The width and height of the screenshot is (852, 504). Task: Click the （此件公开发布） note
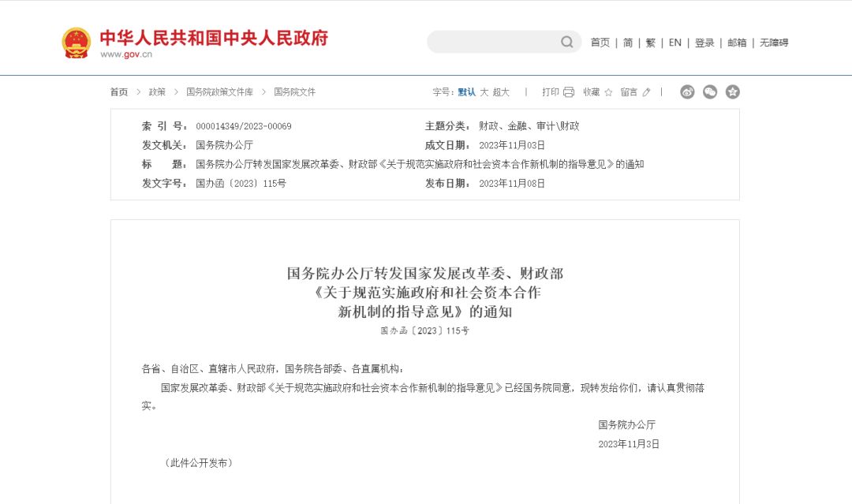click(x=198, y=463)
